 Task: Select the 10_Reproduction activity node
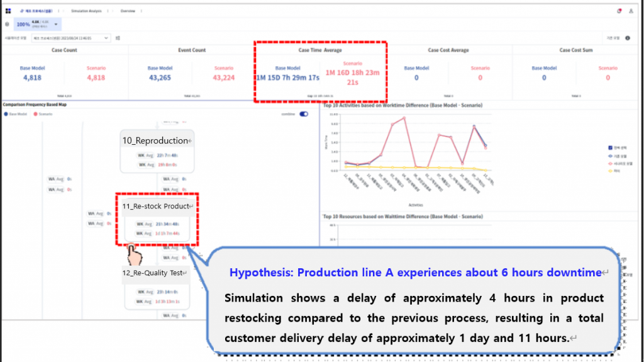click(157, 140)
